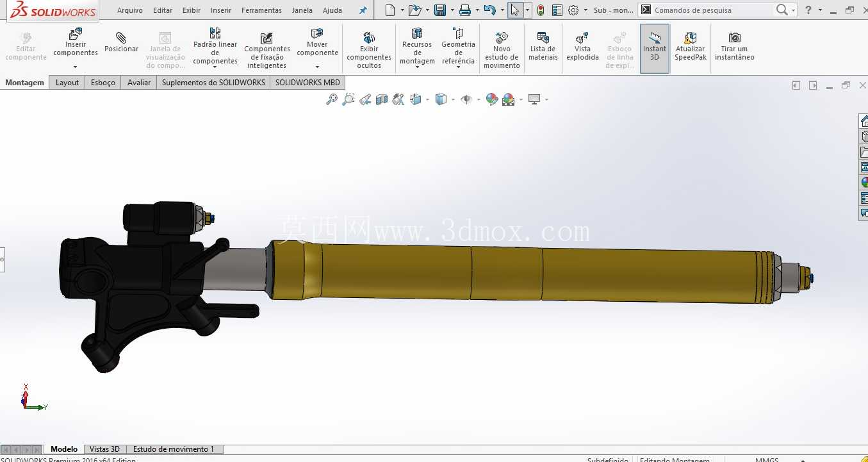Expand Mover componente dropdown arrow
868x462 pixels.
(x=317, y=67)
